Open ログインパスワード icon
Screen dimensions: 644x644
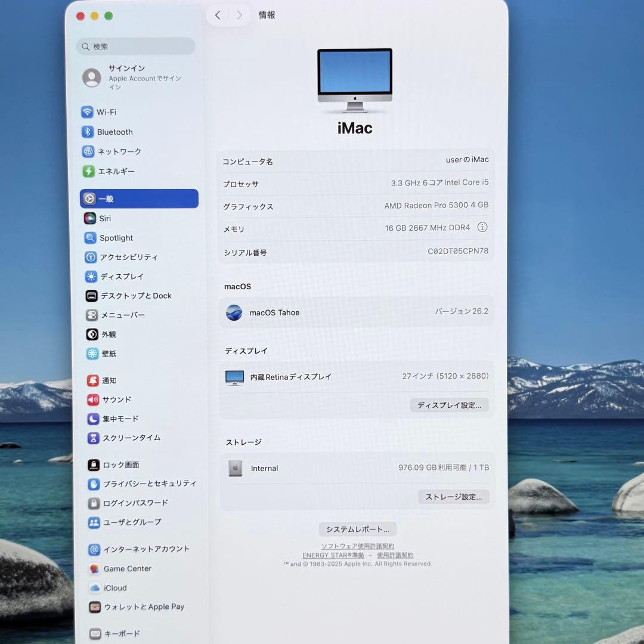click(94, 503)
